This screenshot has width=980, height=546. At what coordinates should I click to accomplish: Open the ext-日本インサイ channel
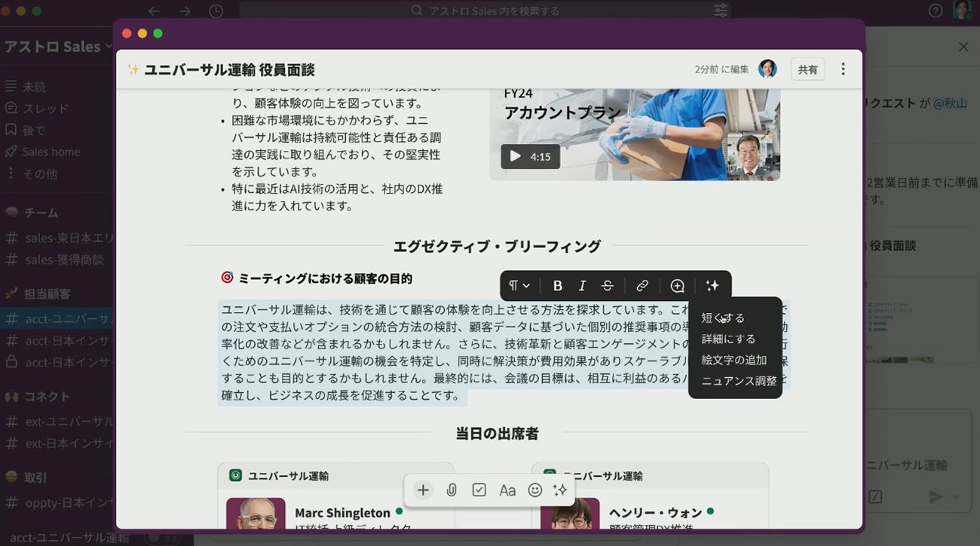click(57, 443)
